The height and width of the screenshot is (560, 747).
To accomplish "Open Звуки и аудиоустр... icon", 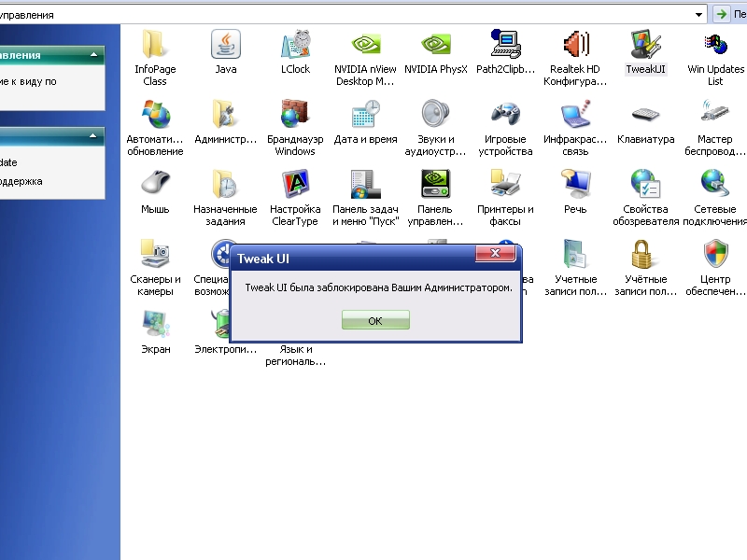I will pyautogui.click(x=435, y=114).
